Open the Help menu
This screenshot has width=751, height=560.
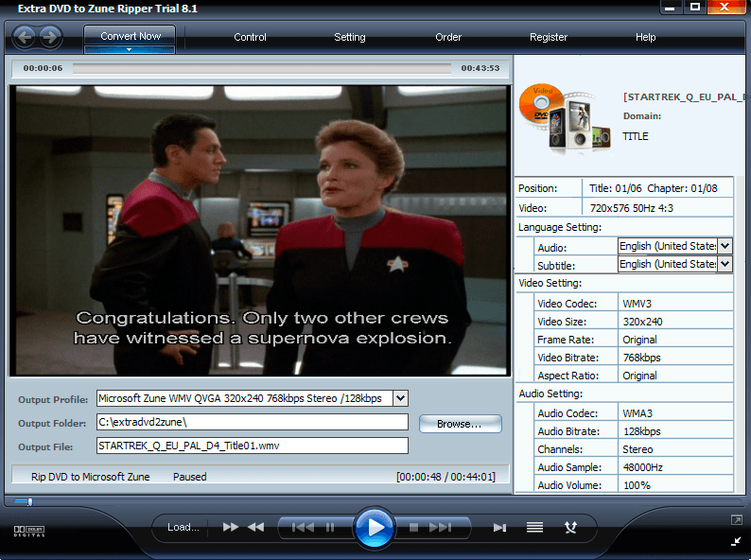[645, 37]
